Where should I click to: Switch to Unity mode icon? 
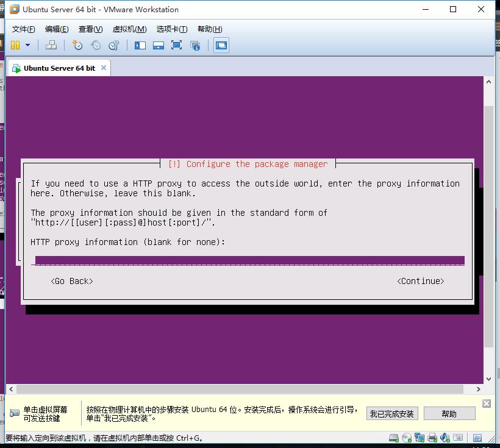pos(195,45)
